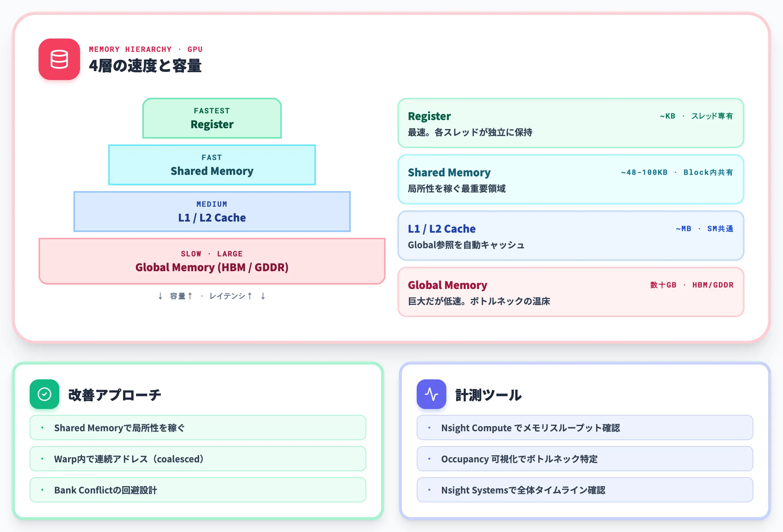The image size is (783, 532).
Task: Click 'Nsight Systemsで全体タイムライン確認' item
Action: click(585, 490)
